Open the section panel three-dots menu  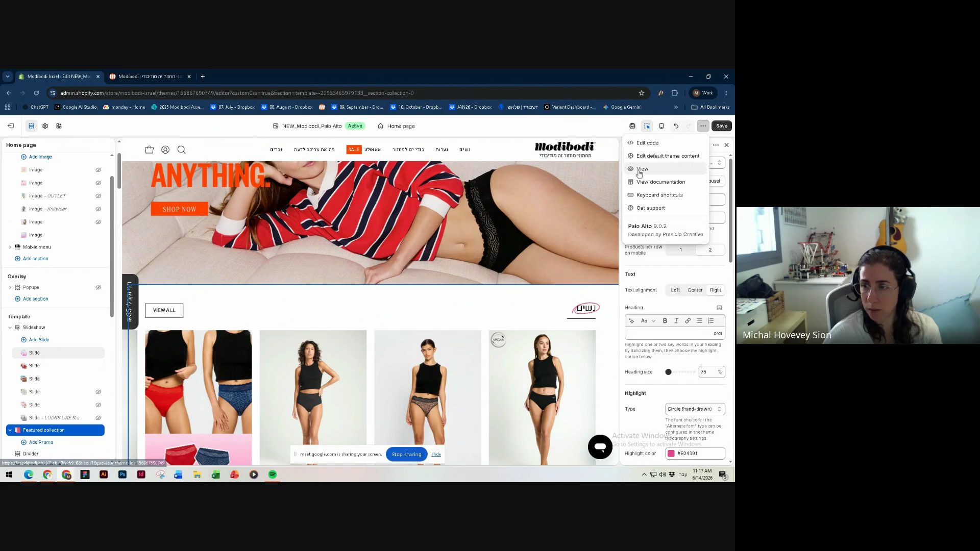(x=716, y=145)
